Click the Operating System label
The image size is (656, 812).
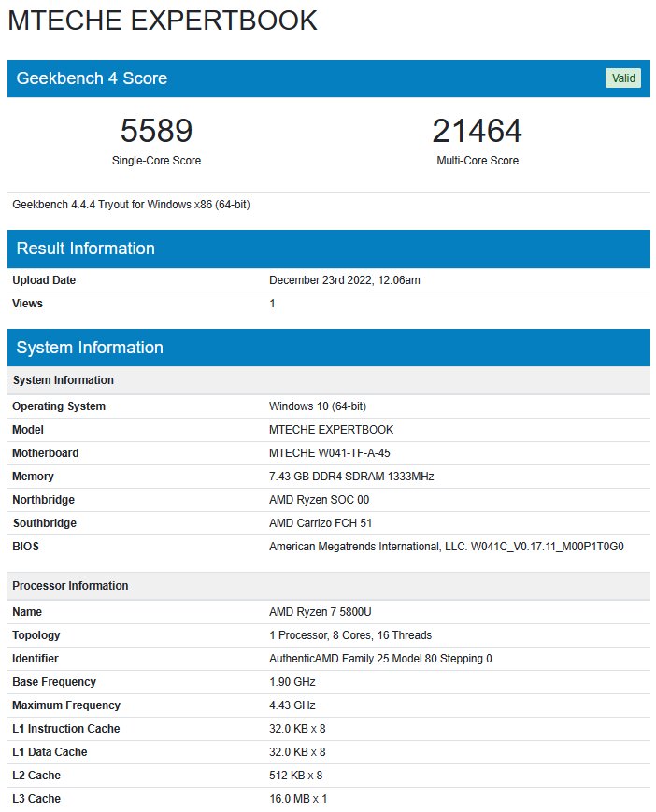click(59, 406)
